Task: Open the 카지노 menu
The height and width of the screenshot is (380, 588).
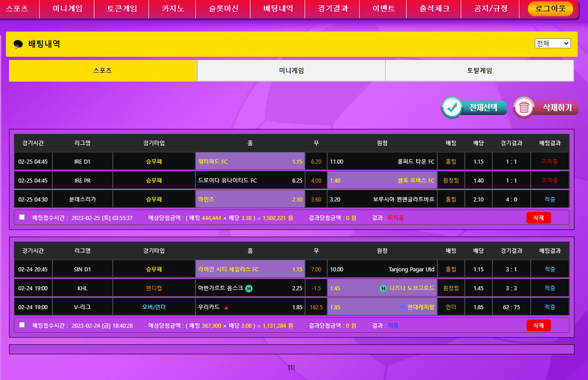Action: [173, 9]
